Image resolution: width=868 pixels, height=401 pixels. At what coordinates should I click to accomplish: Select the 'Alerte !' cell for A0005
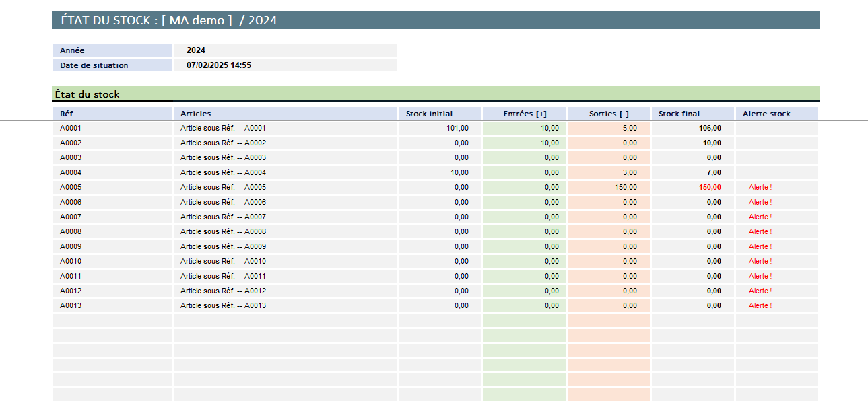coord(760,187)
